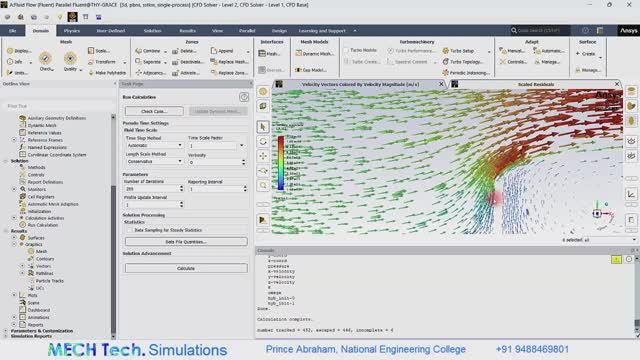Click Deactivate zones tool
The width and height of the screenshot is (640, 360).
pyautogui.click(x=188, y=62)
